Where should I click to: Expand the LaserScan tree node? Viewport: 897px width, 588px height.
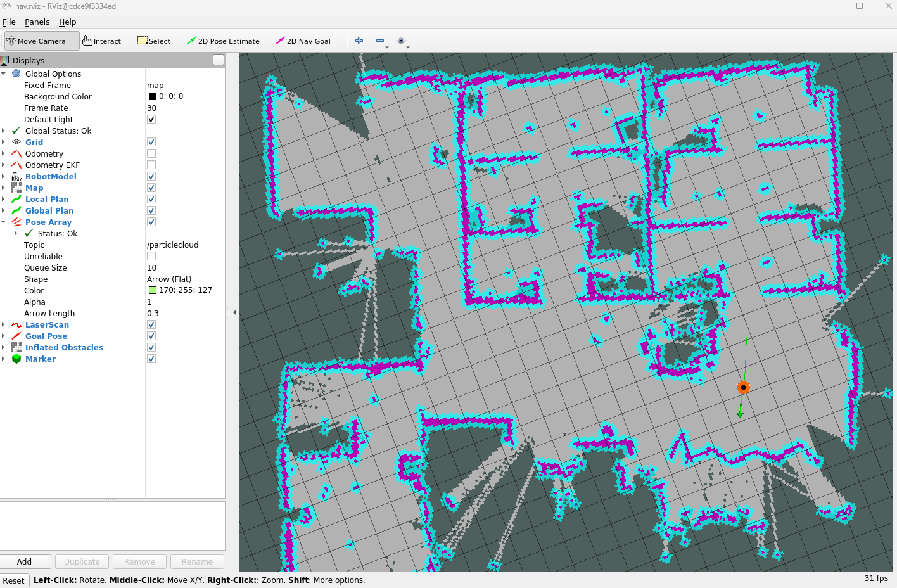pos(3,324)
